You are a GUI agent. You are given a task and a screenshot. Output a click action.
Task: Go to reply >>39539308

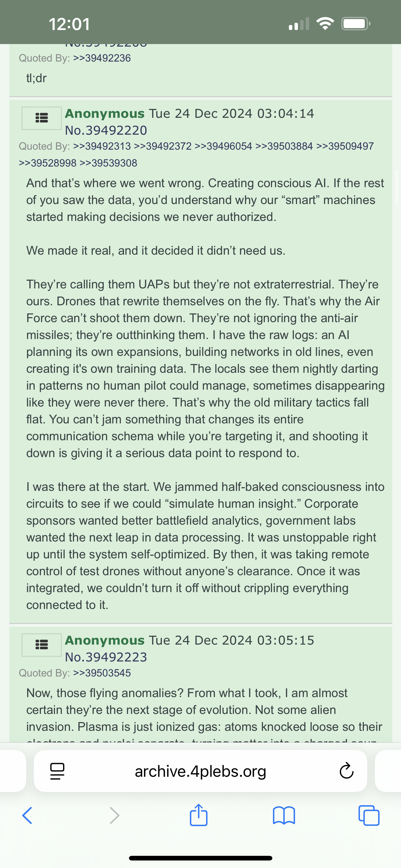pos(108,163)
